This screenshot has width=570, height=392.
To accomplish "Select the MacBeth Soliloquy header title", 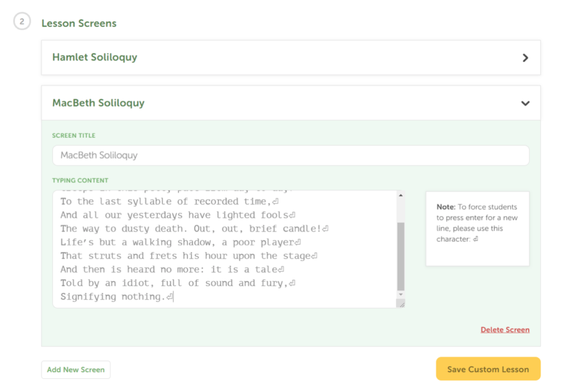I will click(x=98, y=103).
